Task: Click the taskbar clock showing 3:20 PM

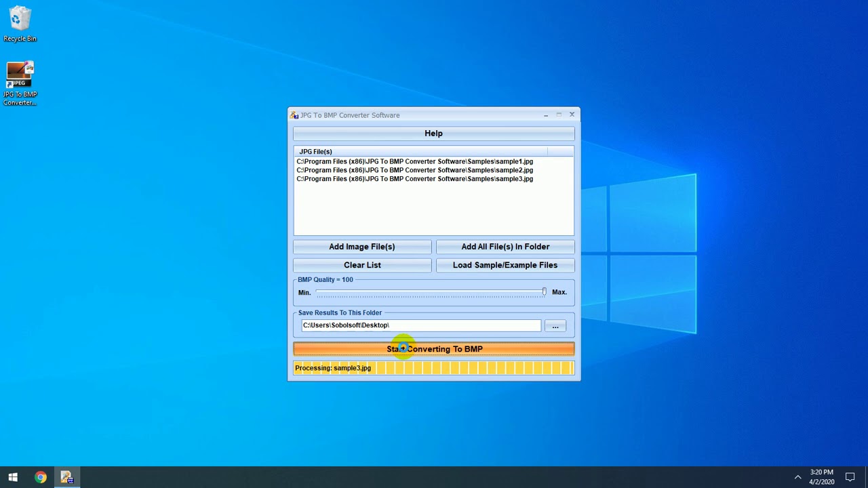Action: coord(821,477)
